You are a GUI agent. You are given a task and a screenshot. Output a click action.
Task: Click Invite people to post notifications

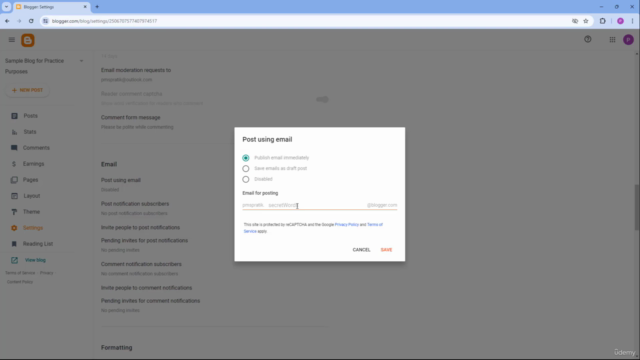point(140,227)
